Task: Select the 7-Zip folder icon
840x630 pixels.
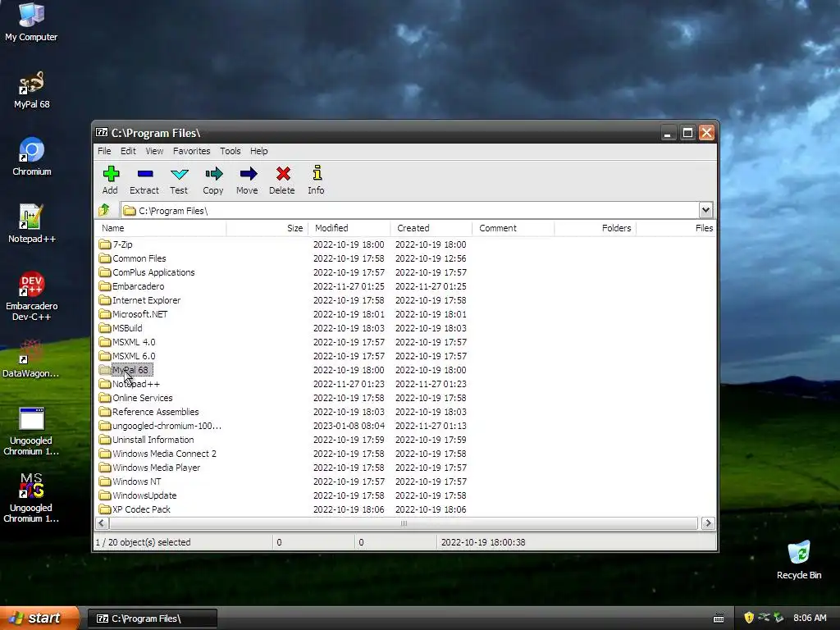Action: coord(105,244)
